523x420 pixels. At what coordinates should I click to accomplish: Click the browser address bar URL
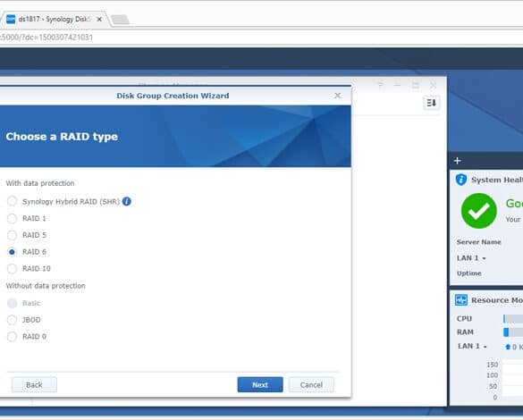coord(46,37)
